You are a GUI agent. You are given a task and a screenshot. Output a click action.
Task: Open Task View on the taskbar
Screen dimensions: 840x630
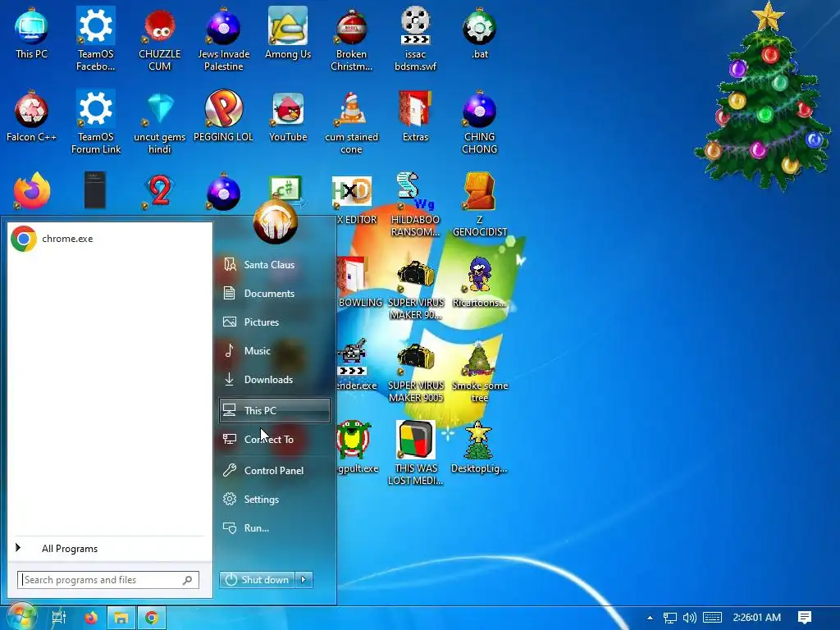tap(59, 618)
